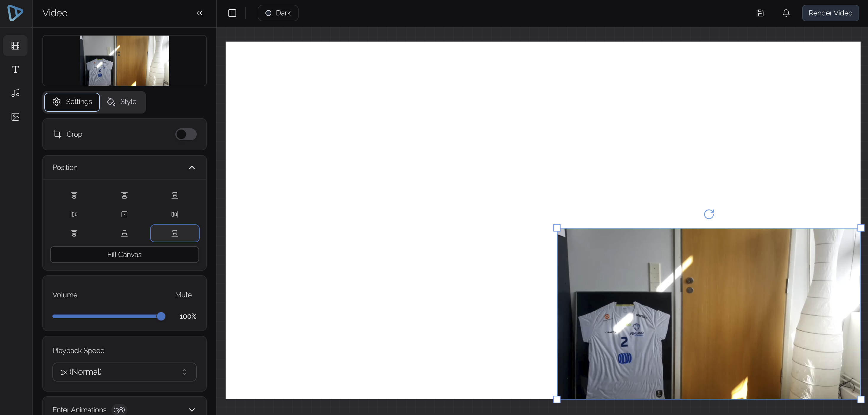Open the image panel icon
868x415 pixels.
pyautogui.click(x=15, y=117)
